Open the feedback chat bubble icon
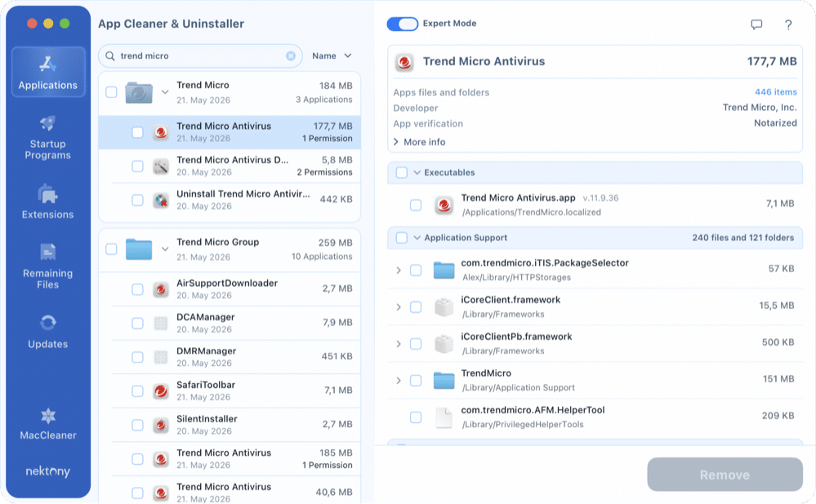Screen dimensions: 816x504 756,25
